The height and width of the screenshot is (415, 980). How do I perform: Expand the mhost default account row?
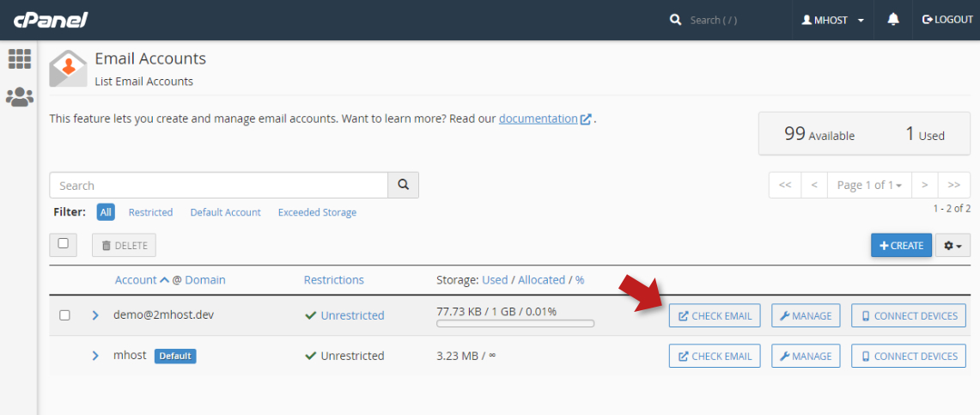tap(95, 356)
